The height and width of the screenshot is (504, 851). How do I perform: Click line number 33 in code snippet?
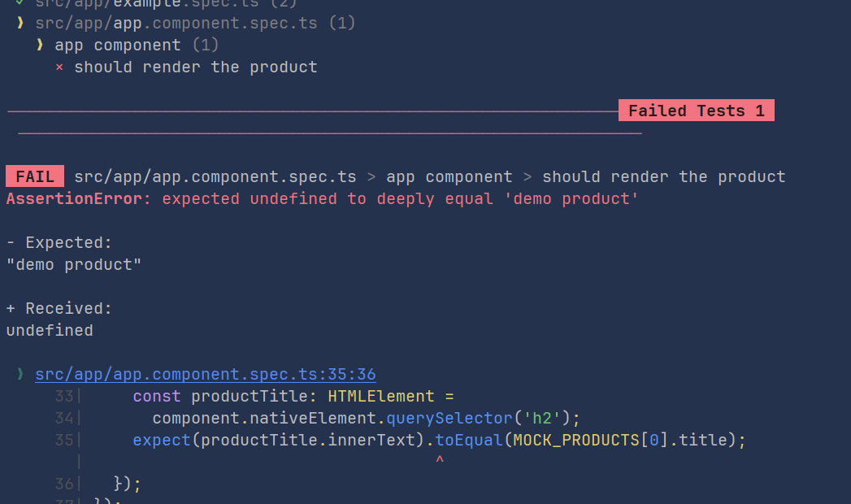(64, 396)
